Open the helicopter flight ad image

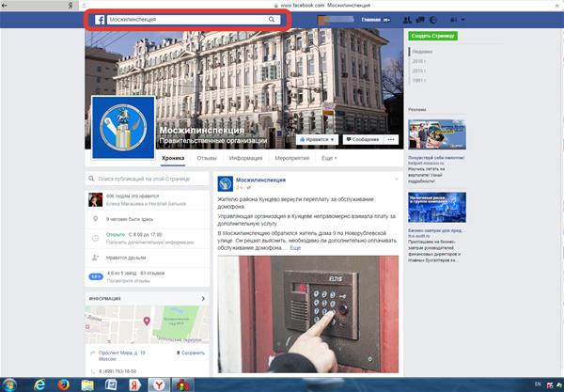click(x=437, y=134)
